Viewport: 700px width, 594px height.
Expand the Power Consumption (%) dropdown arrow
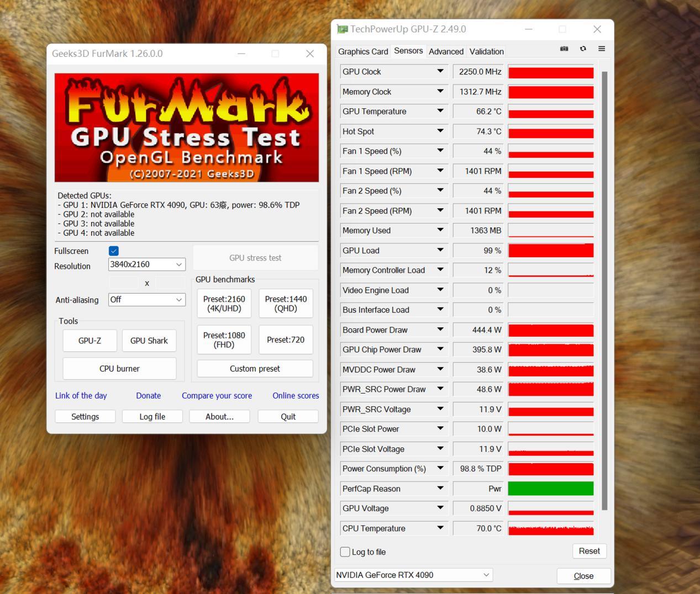click(440, 469)
